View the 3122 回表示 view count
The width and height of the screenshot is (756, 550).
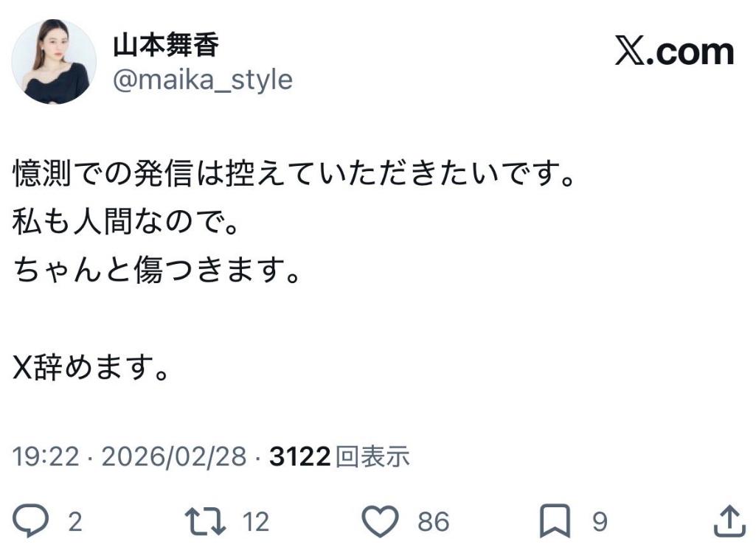[x=339, y=457]
